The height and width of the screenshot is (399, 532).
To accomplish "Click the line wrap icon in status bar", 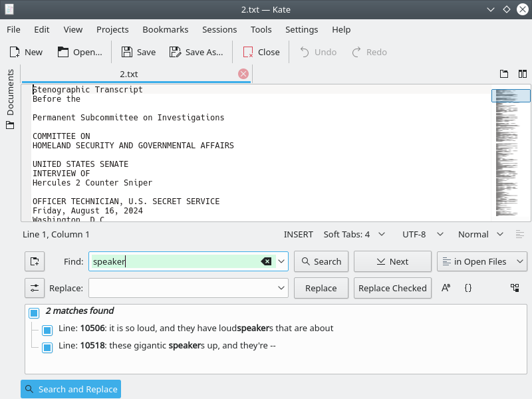I will click(520, 235).
